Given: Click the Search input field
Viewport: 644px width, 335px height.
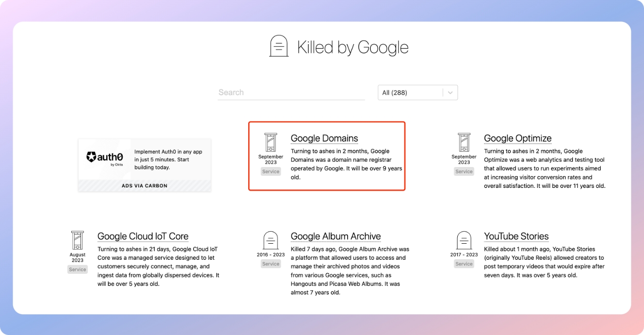Looking at the screenshot, I should click(291, 92).
